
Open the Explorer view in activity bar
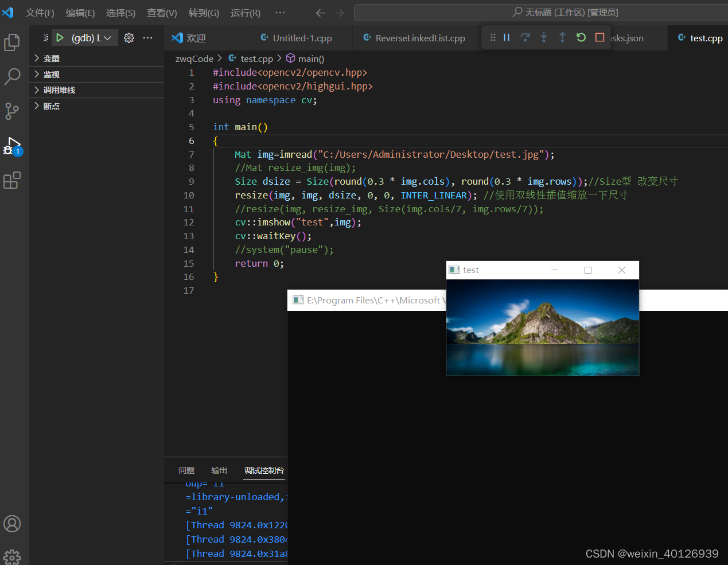click(12, 42)
